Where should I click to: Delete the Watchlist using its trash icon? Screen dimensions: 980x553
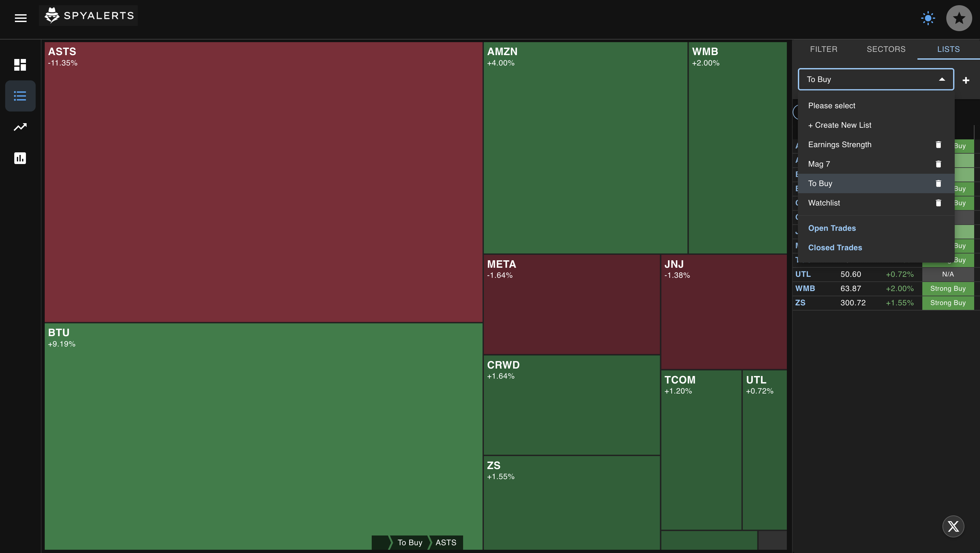point(938,203)
